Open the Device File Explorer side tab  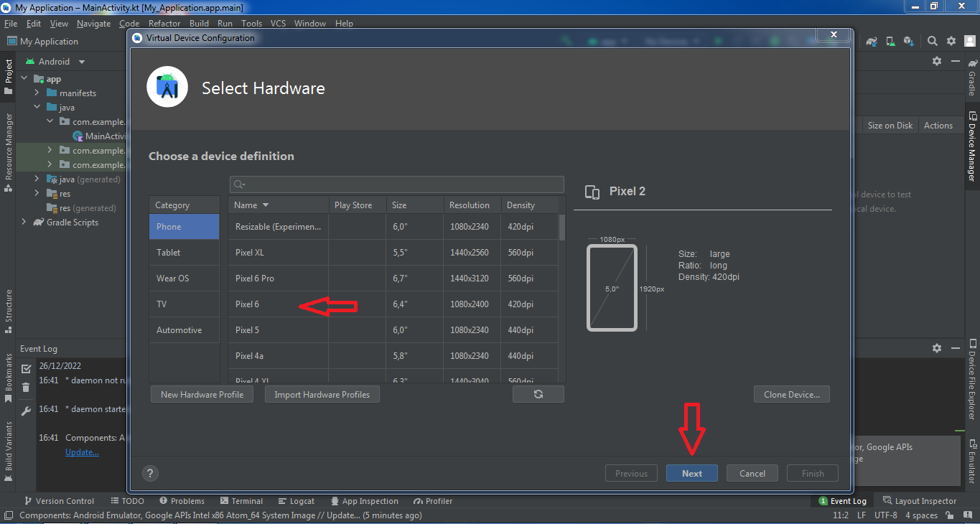point(972,380)
